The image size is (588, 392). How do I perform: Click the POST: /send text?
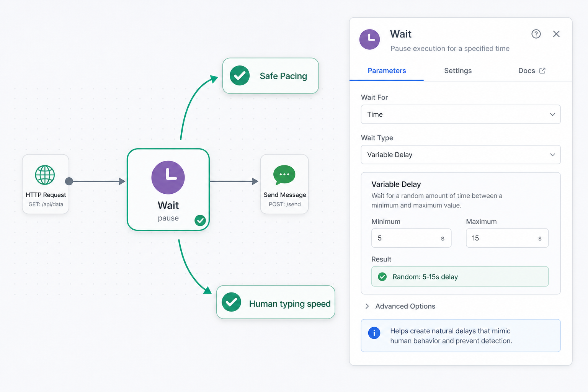click(284, 204)
